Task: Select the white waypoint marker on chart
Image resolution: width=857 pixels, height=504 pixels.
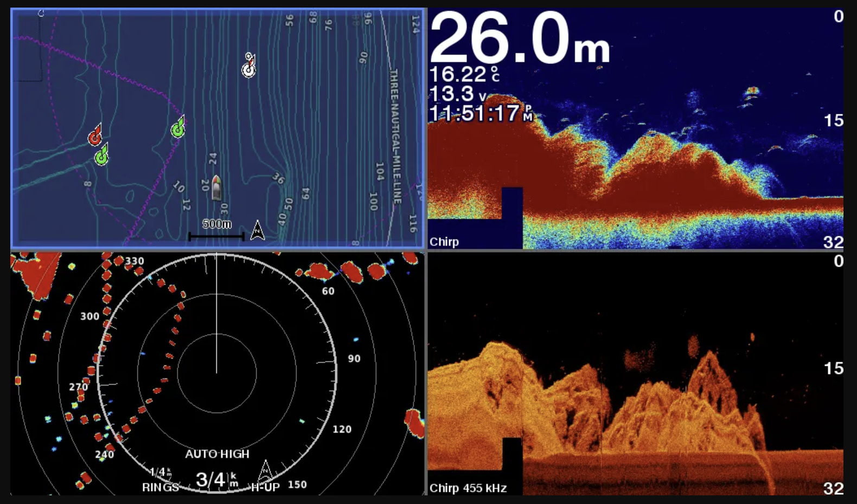Action: [248, 66]
